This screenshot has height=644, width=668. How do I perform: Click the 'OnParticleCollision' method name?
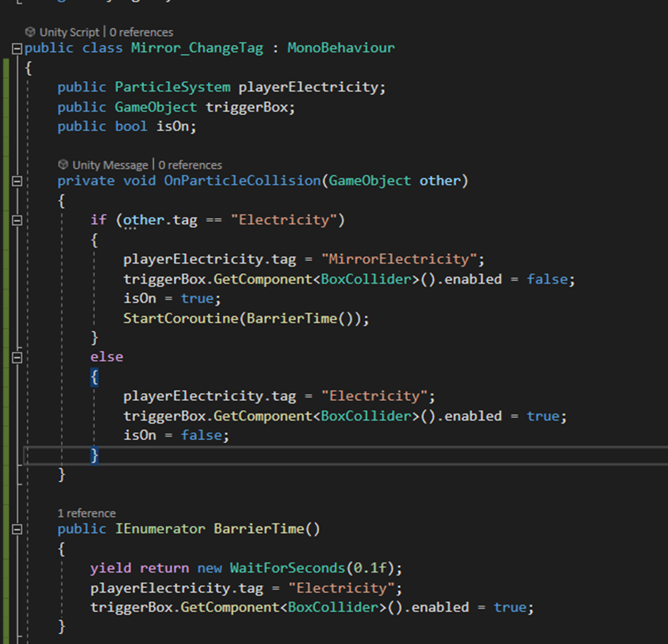(242, 181)
